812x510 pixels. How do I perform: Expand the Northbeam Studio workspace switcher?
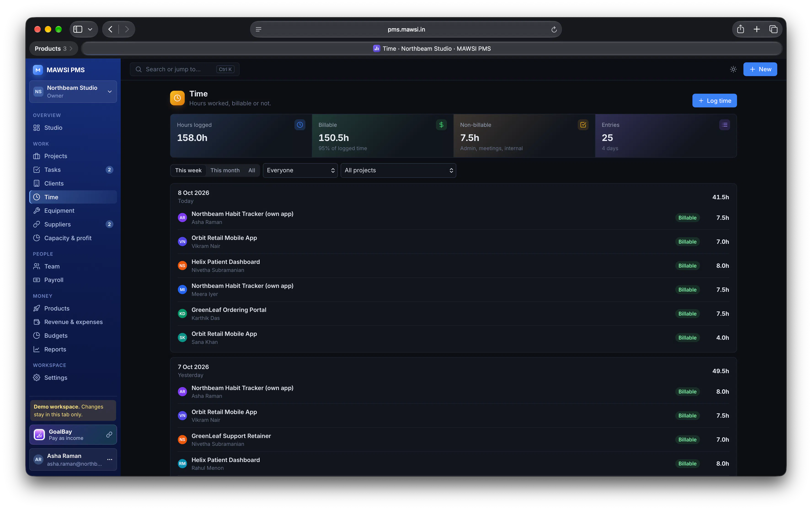(73, 91)
